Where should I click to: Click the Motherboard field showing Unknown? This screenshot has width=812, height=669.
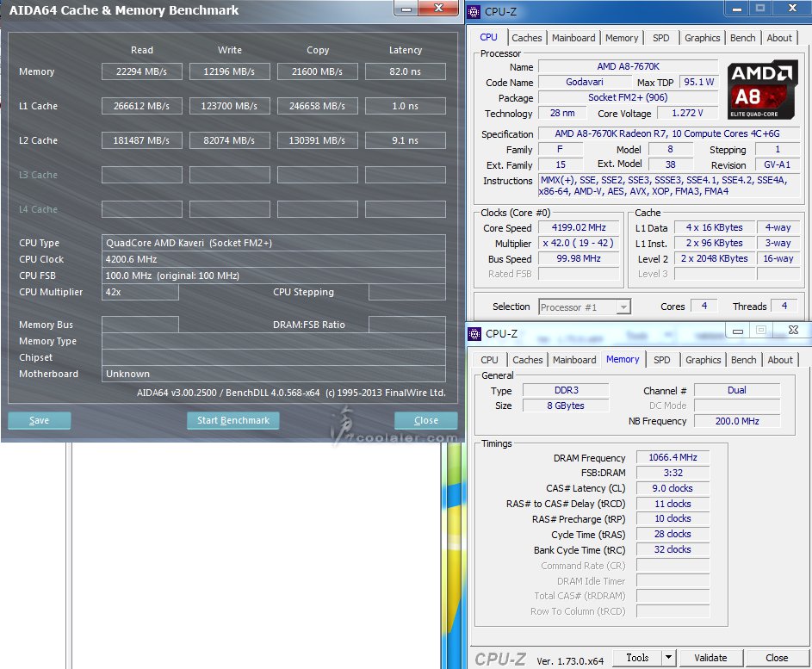click(x=274, y=374)
